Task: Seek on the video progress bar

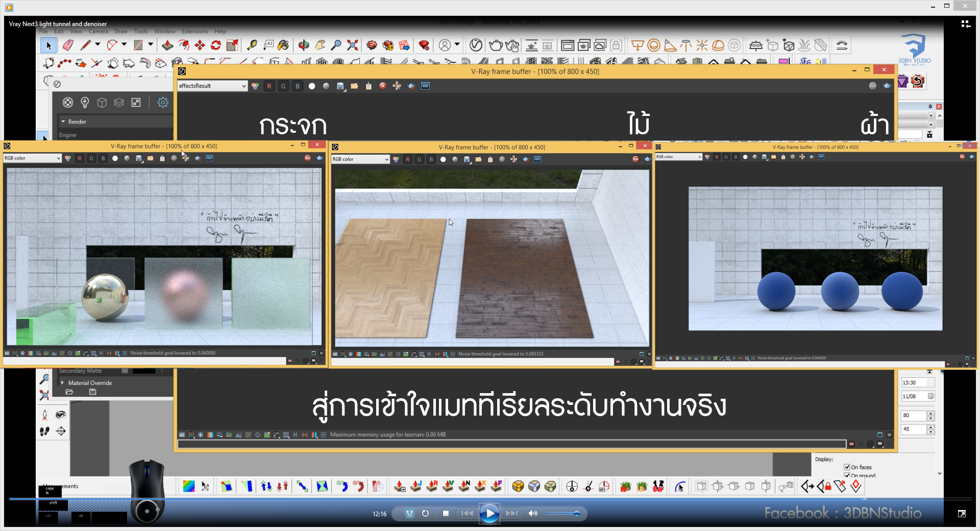Action: (x=490, y=499)
